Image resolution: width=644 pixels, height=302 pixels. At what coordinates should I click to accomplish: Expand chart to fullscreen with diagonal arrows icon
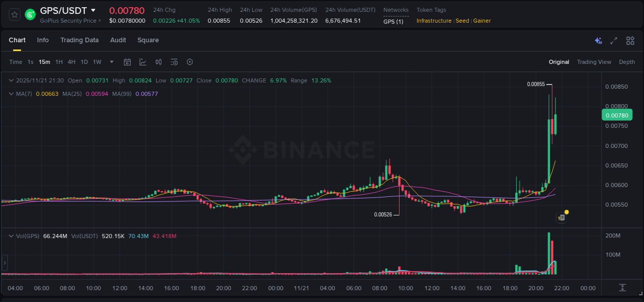click(x=614, y=40)
